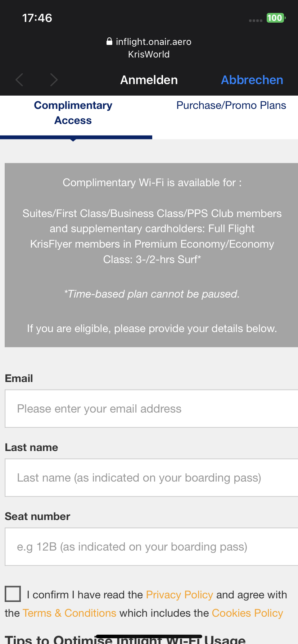
Task: Focus the Email address input field
Action: [151, 409]
